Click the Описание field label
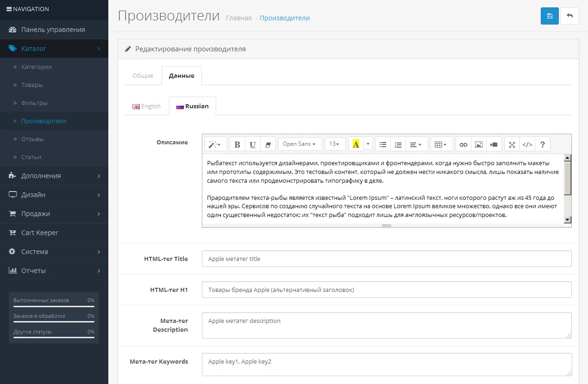Viewport: 588px width, 384px height. pos(172,142)
